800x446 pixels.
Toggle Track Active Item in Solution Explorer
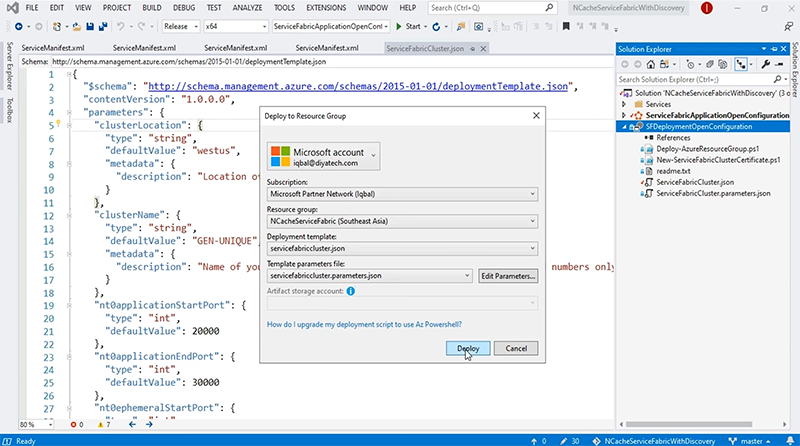pyautogui.click(x=741, y=64)
